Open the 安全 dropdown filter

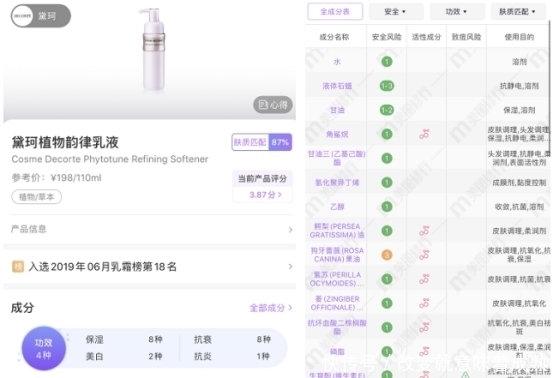tap(396, 12)
